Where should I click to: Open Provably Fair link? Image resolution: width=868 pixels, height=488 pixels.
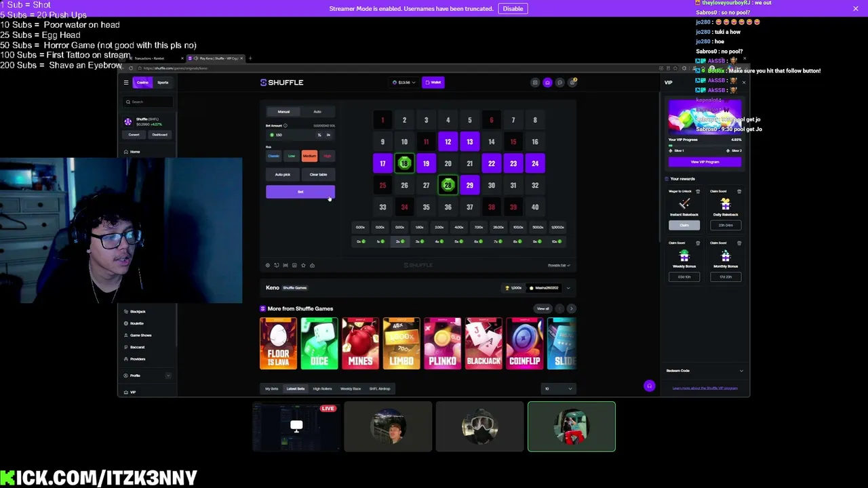coord(559,266)
